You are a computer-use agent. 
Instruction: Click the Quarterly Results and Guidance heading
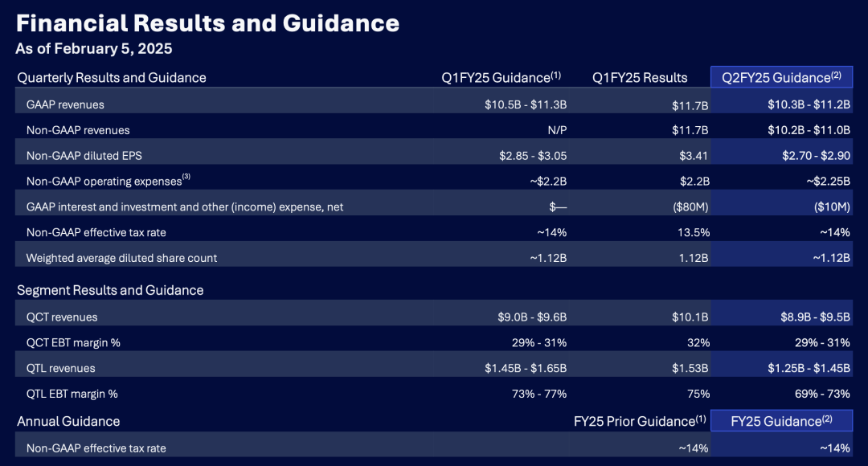[x=112, y=78]
